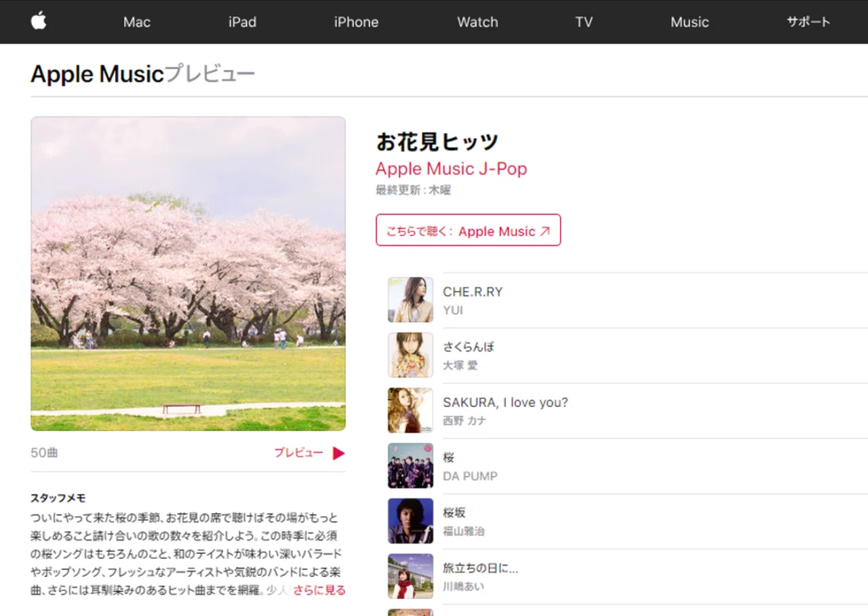Select the song title 桜坂
Image resolution: width=868 pixels, height=616 pixels.
pos(454,513)
